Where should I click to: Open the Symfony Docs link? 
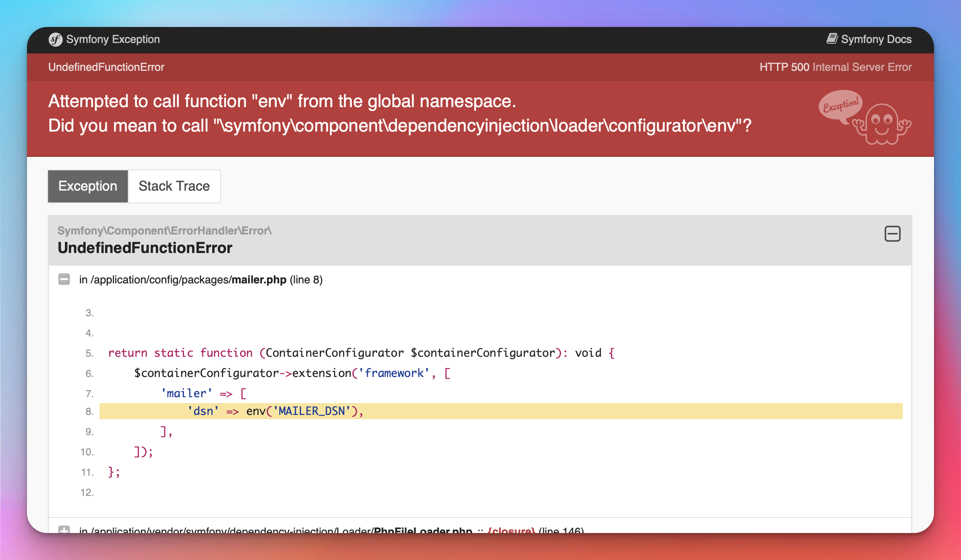click(x=869, y=39)
